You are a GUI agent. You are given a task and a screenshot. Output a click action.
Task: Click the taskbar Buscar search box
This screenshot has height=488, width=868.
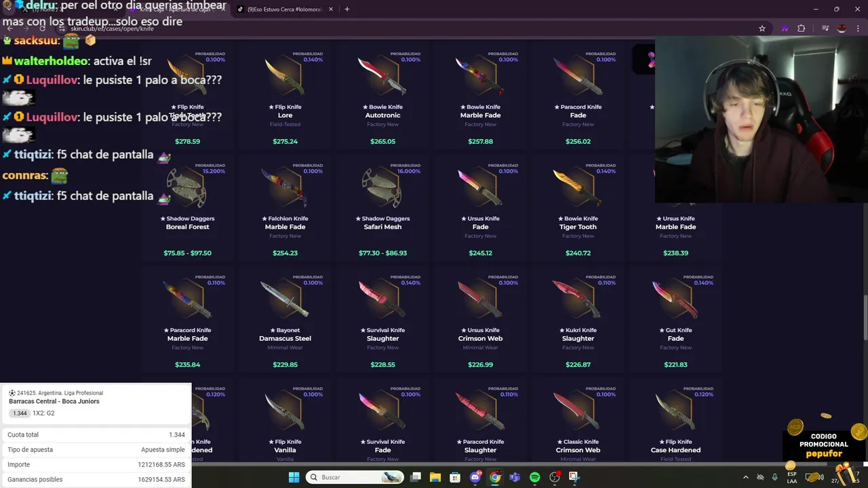pyautogui.click(x=355, y=477)
